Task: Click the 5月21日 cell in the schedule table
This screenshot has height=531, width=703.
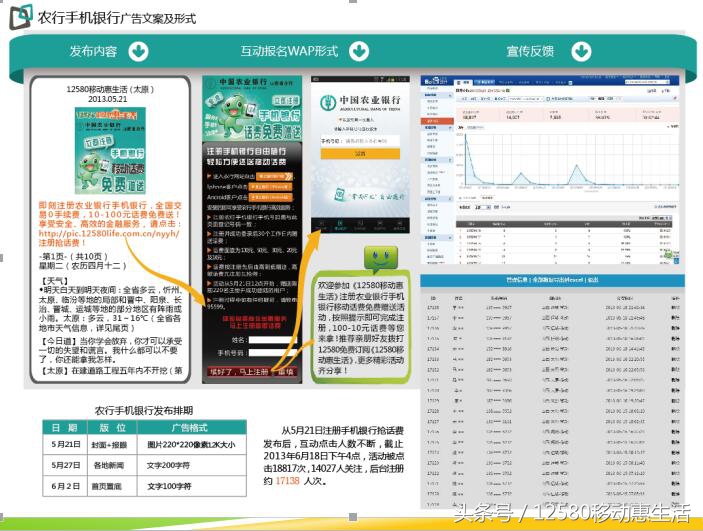Action: pos(66,444)
